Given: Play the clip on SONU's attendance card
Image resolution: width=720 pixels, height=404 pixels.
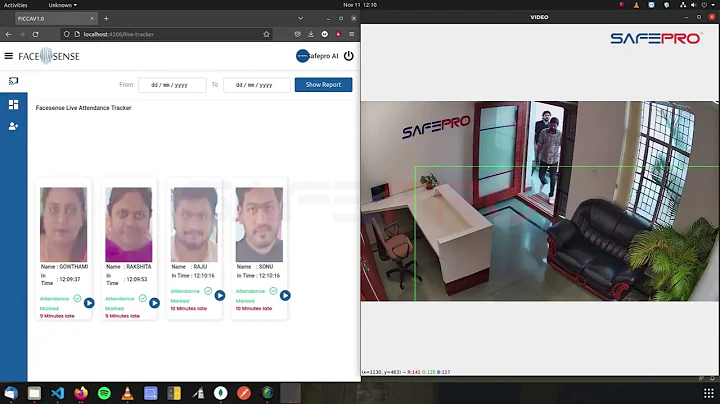Looking at the screenshot, I should (x=285, y=296).
